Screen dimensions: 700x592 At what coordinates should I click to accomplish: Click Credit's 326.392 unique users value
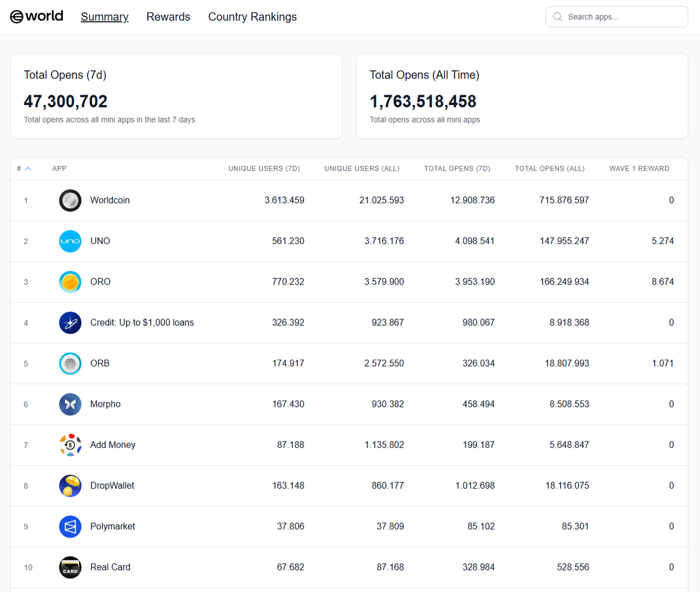(288, 323)
